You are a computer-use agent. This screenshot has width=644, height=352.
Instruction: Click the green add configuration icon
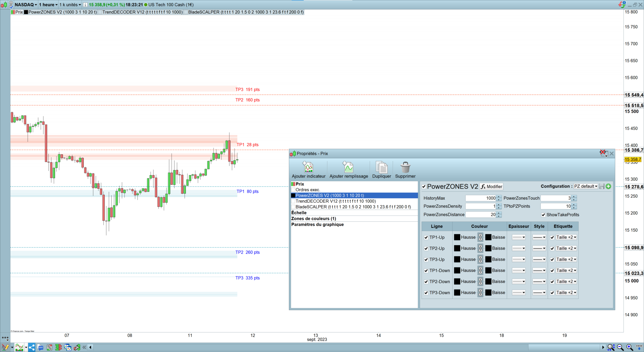[x=608, y=186]
